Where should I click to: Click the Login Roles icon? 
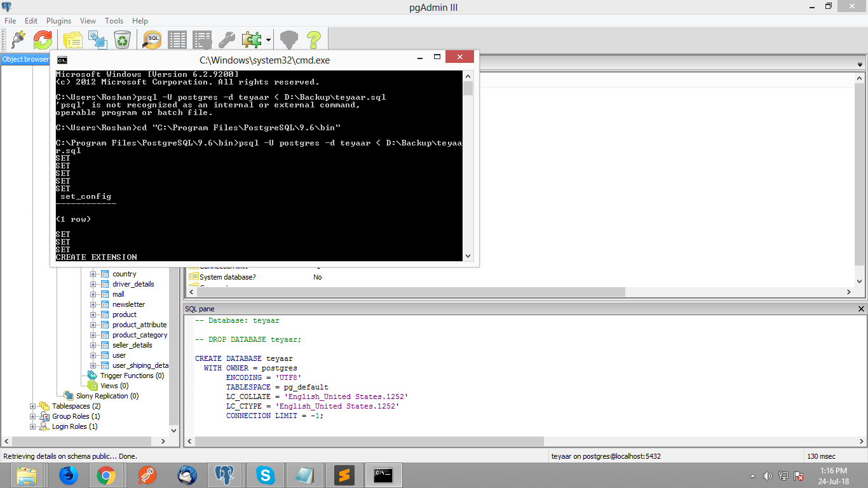click(44, 426)
